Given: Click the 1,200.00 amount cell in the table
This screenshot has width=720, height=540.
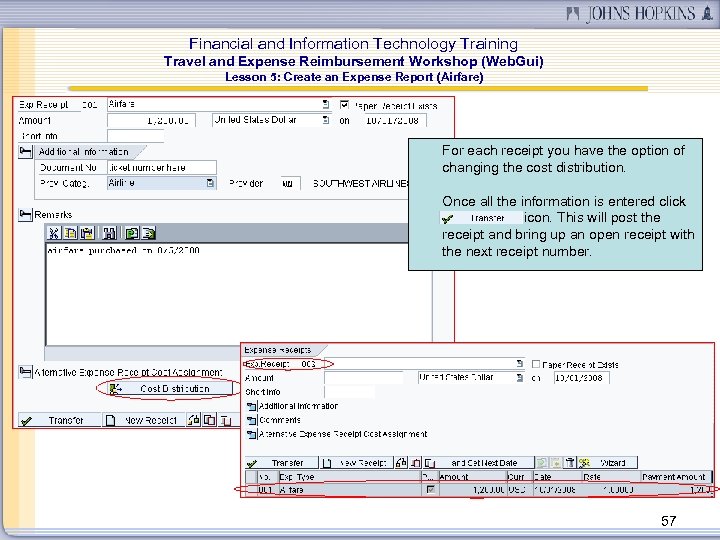Looking at the screenshot, I should click(472, 489).
